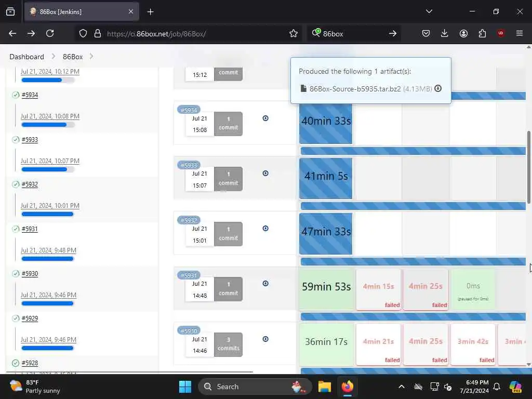Click artifacts icon for build 14:46
Image resolution: width=532 pixels, height=399 pixels.
click(265, 339)
